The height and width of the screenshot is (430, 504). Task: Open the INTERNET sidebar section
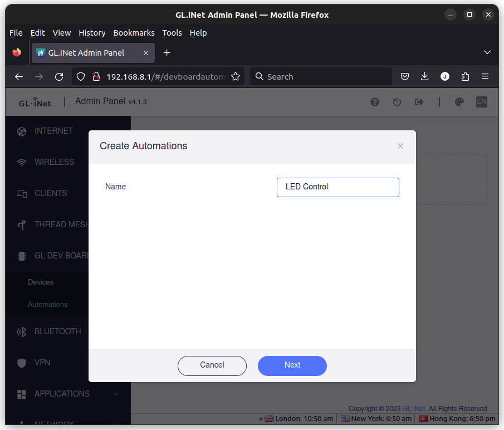53,131
